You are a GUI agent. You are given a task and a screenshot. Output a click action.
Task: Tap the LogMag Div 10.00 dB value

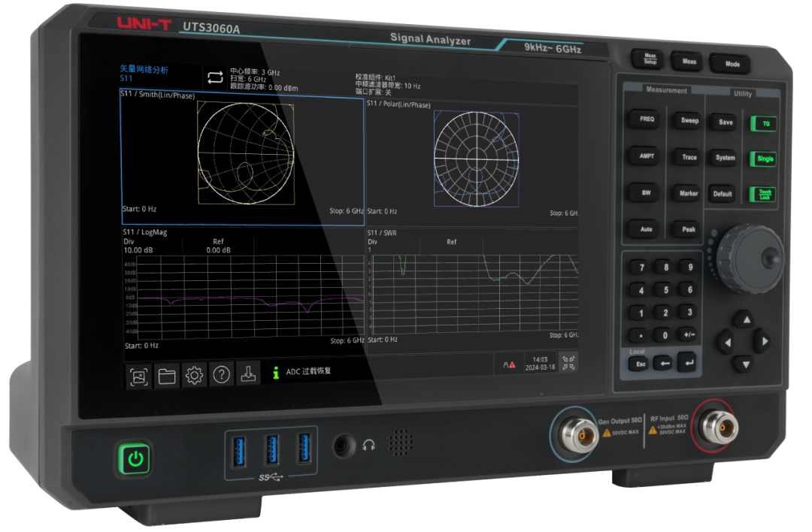tap(138, 250)
